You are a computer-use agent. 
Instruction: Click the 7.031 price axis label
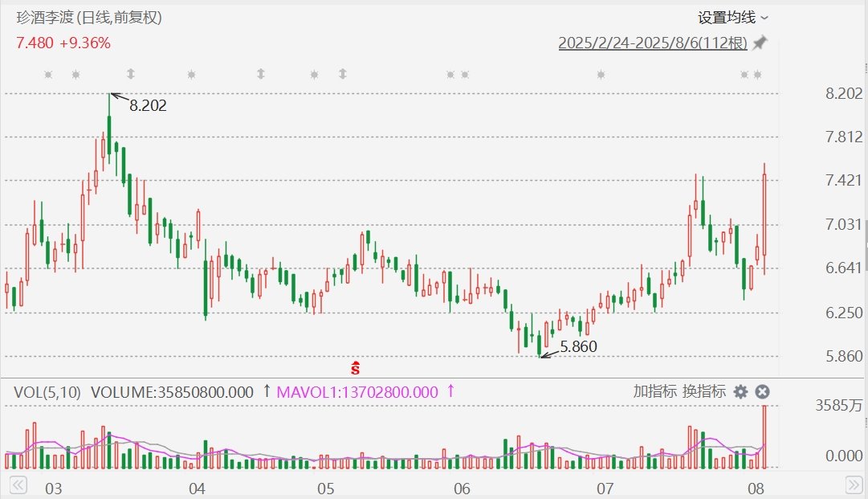[844, 224]
